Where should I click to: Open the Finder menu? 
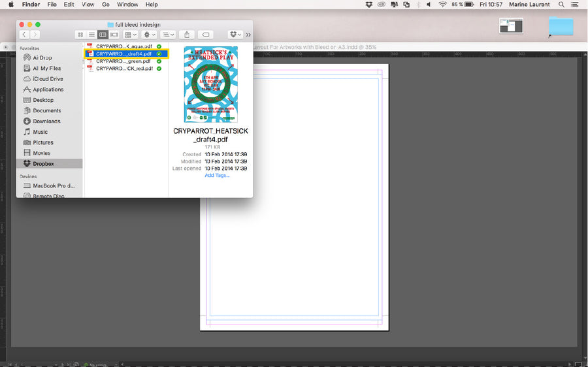(x=31, y=5)
